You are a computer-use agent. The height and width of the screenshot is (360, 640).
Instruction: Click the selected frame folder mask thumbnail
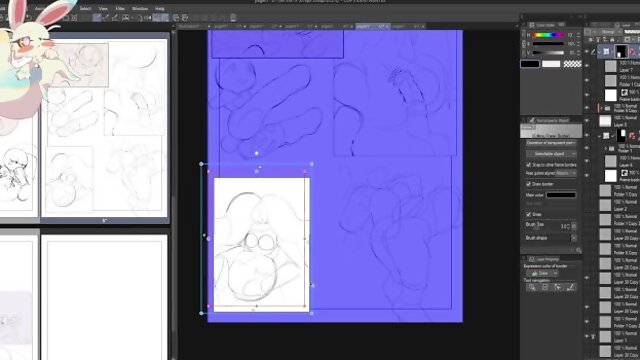[x=621, y=51]
